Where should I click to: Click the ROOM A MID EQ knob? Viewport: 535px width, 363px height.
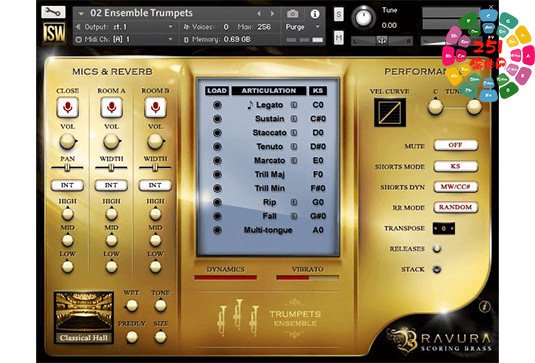(111, 240)
